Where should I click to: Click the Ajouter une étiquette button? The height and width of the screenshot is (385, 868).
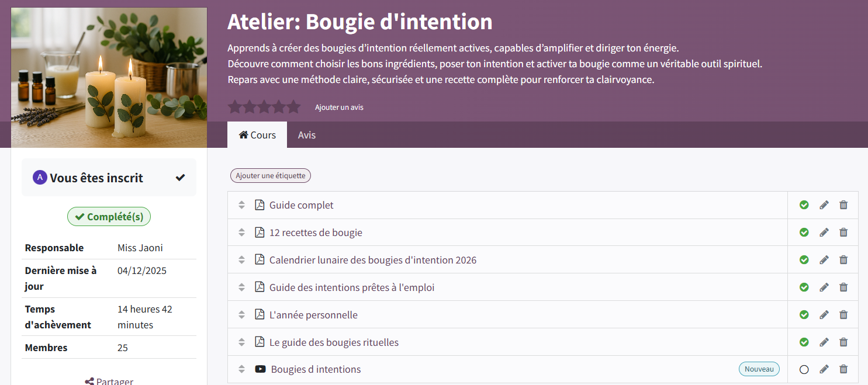tap(271, 176)
